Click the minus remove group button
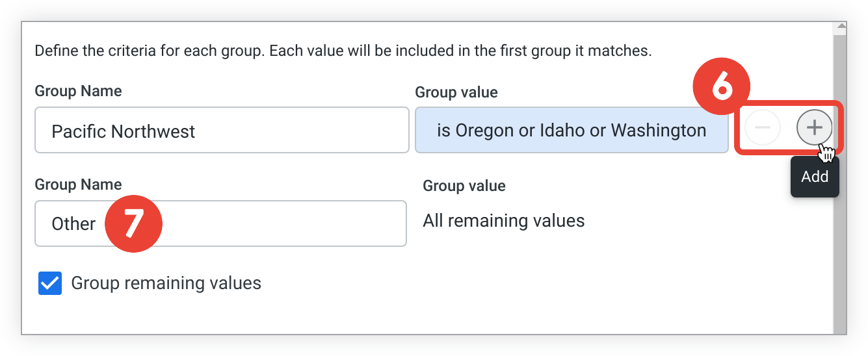The width and height of the screenshot is (868, 356). click(762, 128)
